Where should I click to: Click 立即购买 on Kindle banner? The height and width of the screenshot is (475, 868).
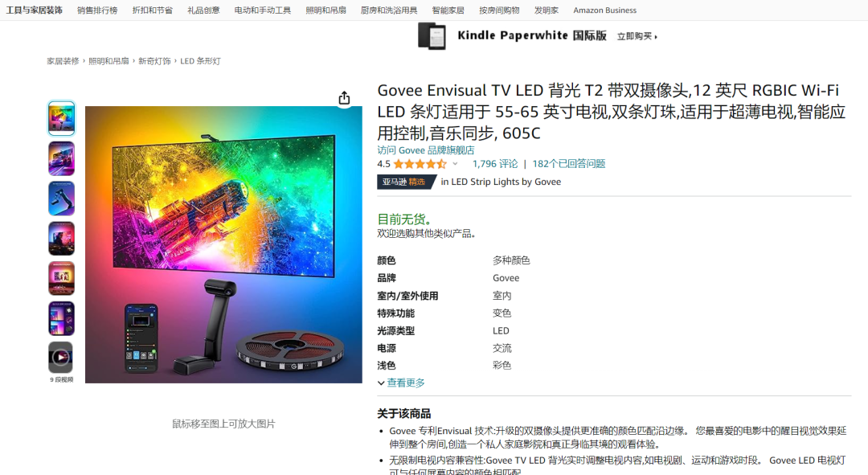point(637,36)
